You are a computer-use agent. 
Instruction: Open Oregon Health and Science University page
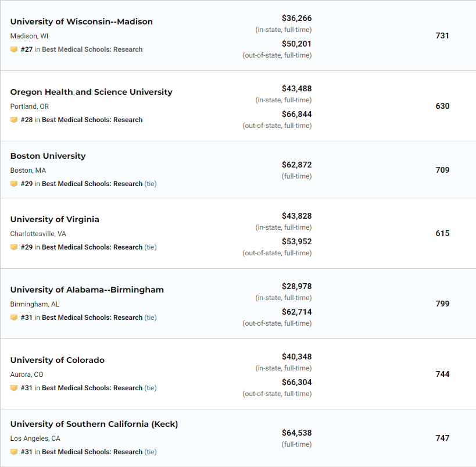tap(91, 92)
